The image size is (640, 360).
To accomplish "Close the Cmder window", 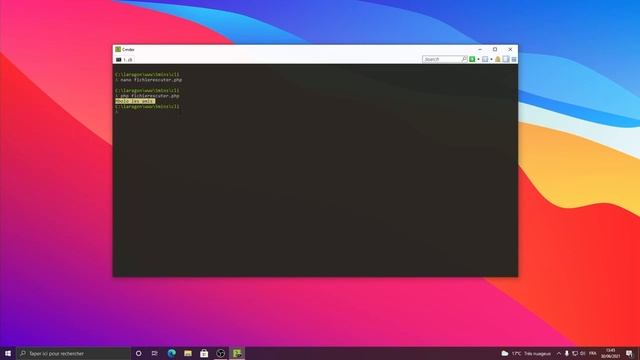I will (x=510, y=49).
